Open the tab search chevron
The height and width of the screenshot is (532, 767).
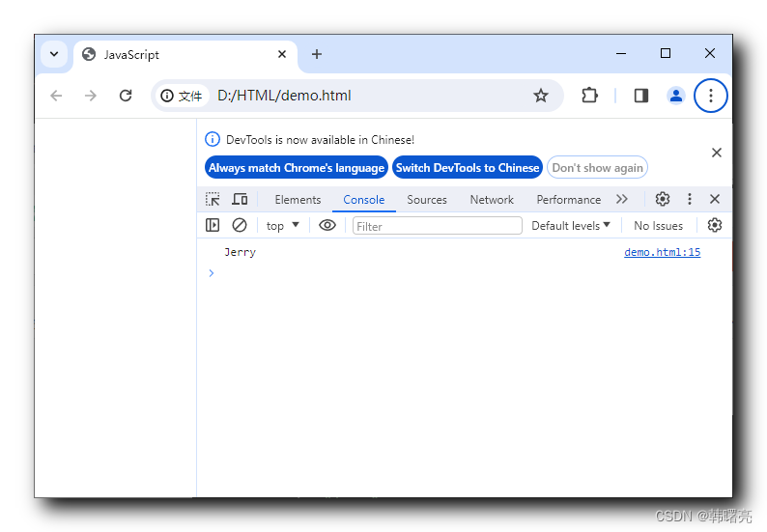[54, 54]
